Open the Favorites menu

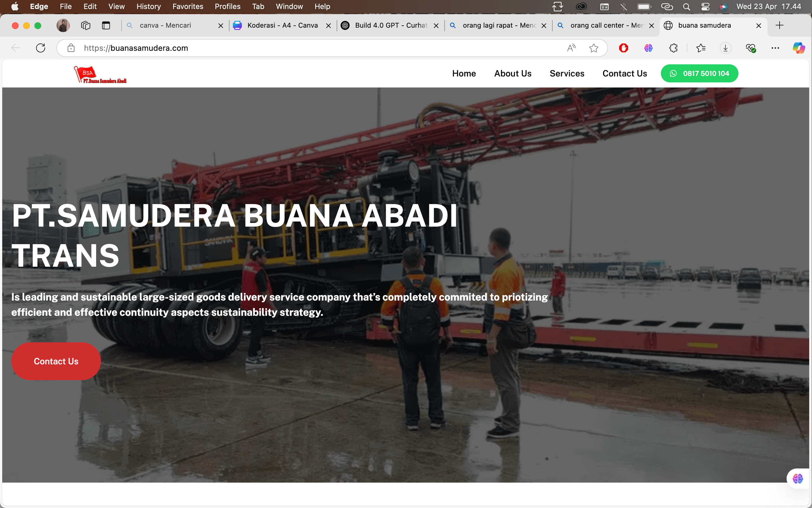(x=187, y=6)
